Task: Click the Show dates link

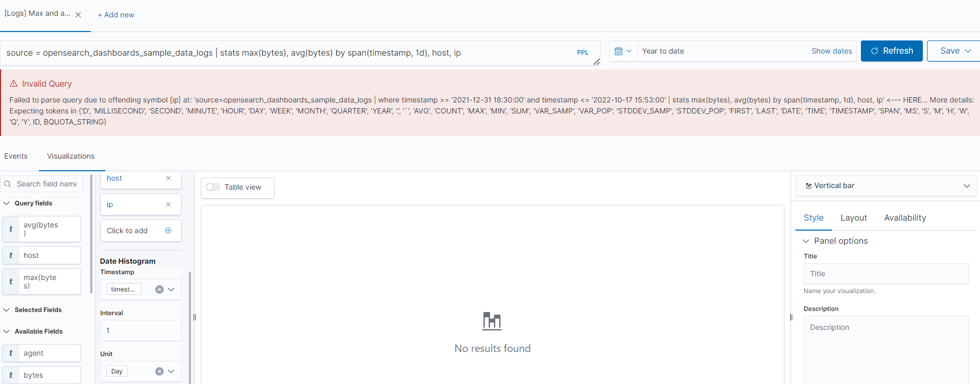Action: pyautogui.click(x=832, y=51)
